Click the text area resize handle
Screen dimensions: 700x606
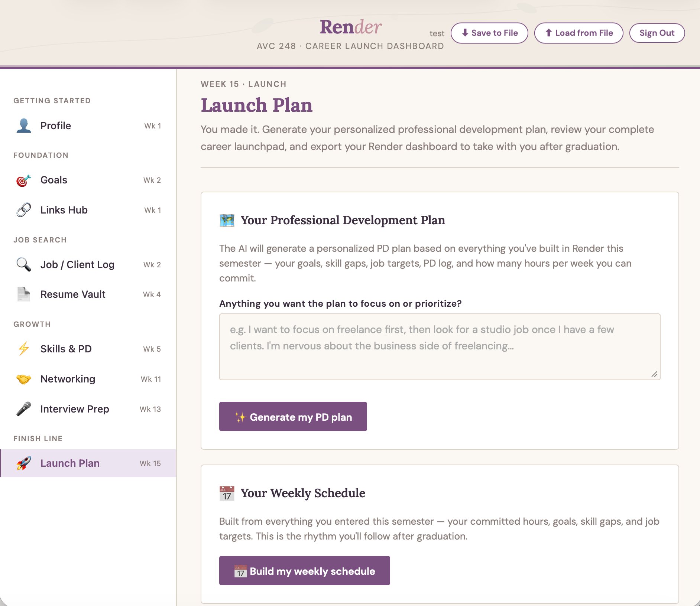[654, 374]
